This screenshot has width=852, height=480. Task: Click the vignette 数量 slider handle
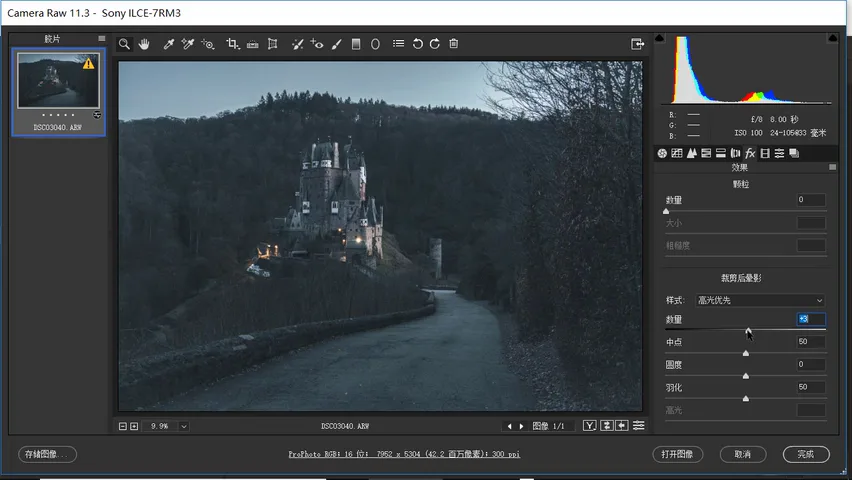(x=749, y=331)
